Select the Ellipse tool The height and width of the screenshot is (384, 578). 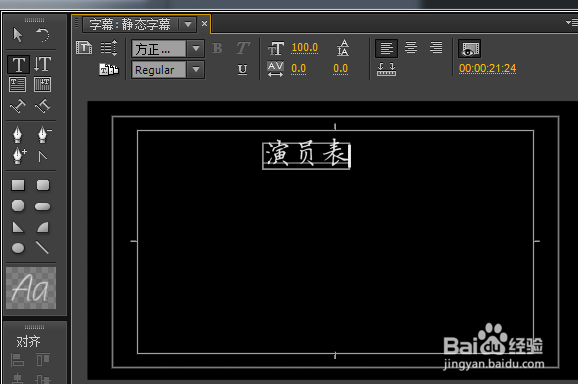(18, 248)
